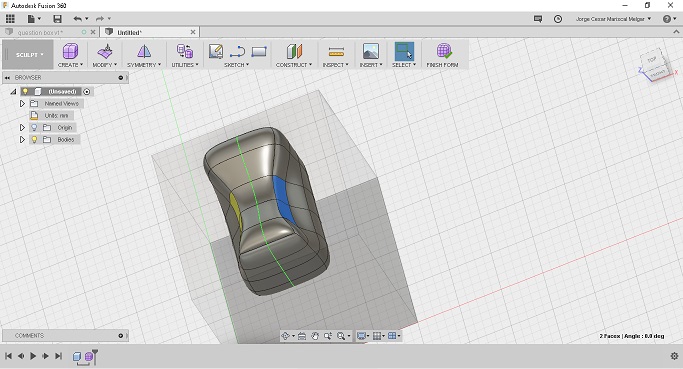Open the INSPECT dropdown menu
This screenshot has width=683, height=369.
(336, 64)
